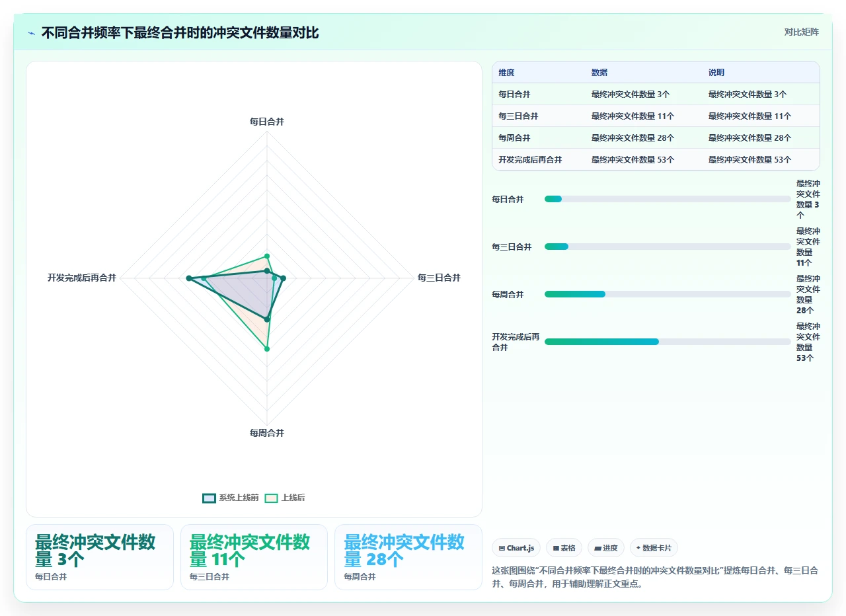This screenshot has height=616, width=846.
Task: Open the 最终冲突文件数量 11个 data card
Action: [254, 557]
